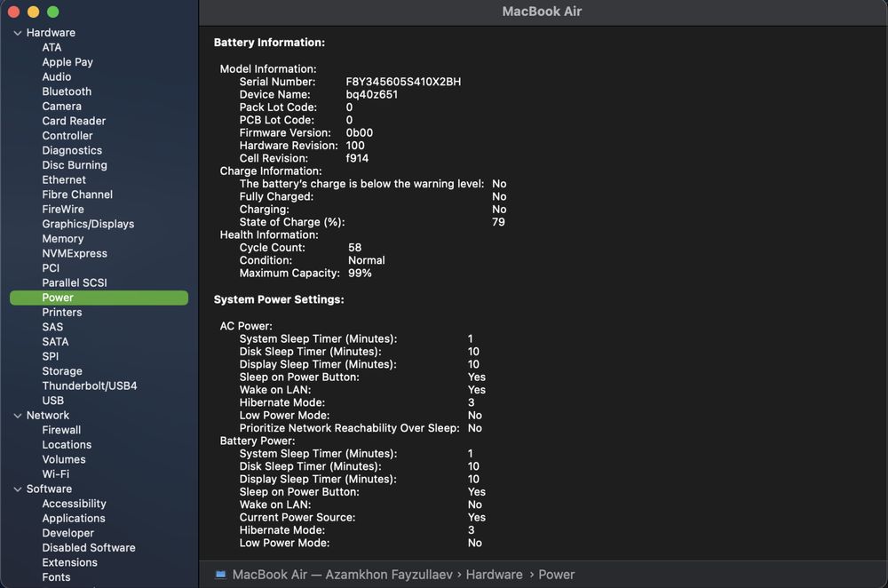Select Volumes under Network
Image resolution: width=888 pixels, height=588 pixels.
click(63, 460)
